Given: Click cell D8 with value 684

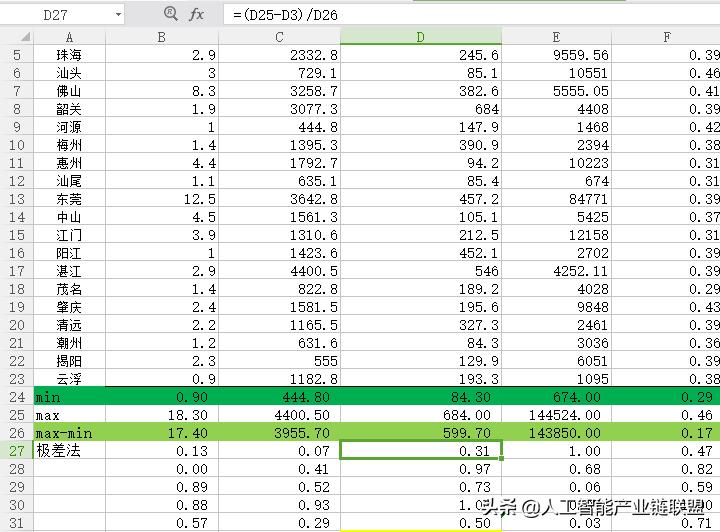Looking at the screenshot, I should (421, 109).
